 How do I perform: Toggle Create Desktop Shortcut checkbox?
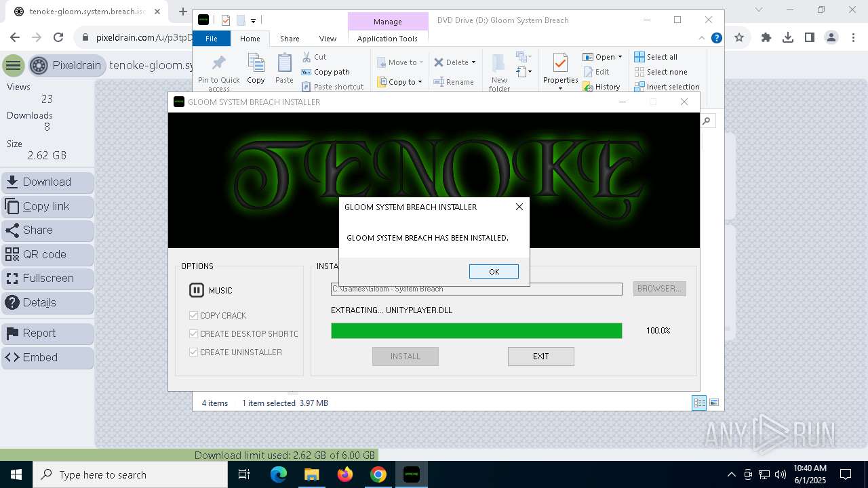coord(193,333)
